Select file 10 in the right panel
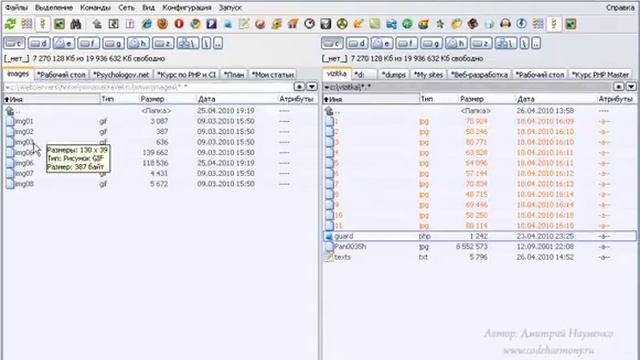Viewport: 640px width, 360px height. 480,215
